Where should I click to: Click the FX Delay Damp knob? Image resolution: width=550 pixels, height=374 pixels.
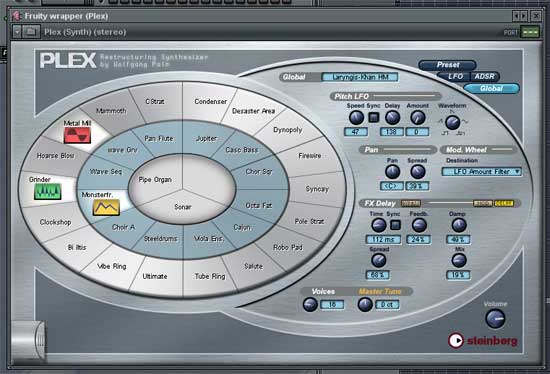[458, 225]
